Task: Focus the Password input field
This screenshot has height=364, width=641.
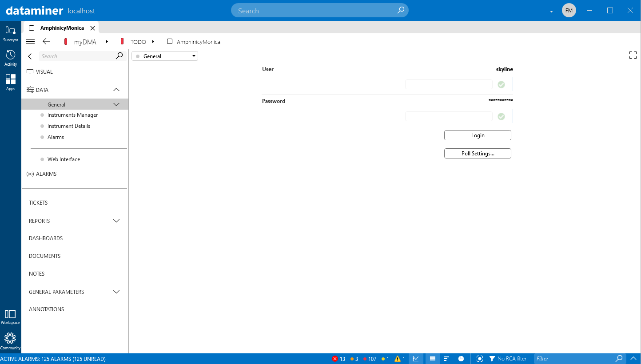Action: pos(449,116)
